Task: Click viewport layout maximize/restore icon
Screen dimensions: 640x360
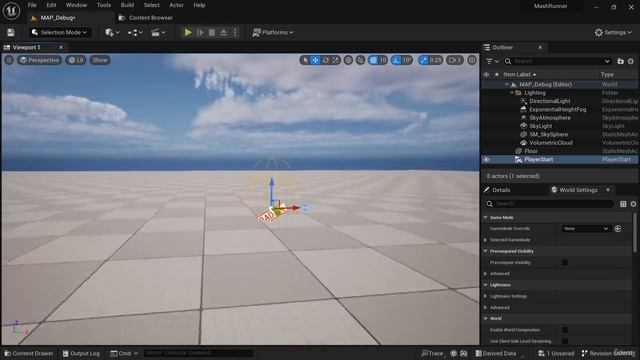Action: [472, 60]
